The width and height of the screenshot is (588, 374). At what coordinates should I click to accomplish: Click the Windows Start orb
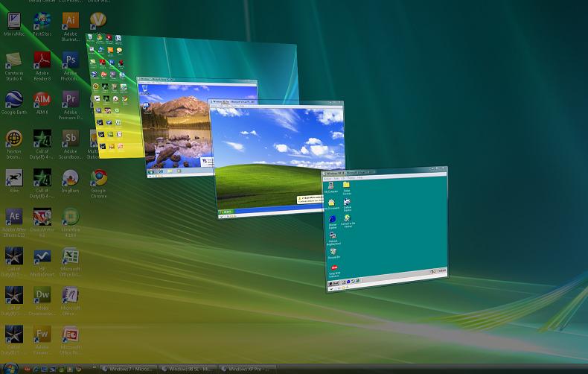tap(10, 368)
